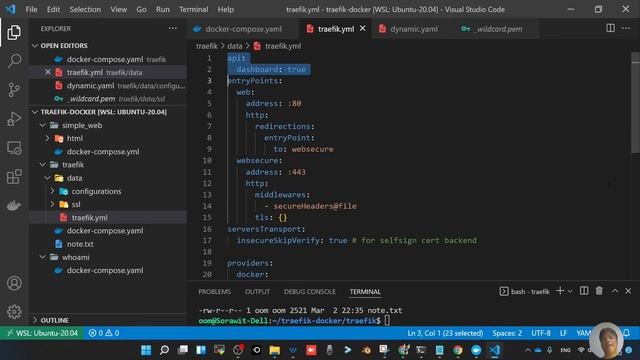Image resolution: width=640 pixels, height=360 pixels.
Task: Close the traefik.yml editor tab
Action: point(362,29)
